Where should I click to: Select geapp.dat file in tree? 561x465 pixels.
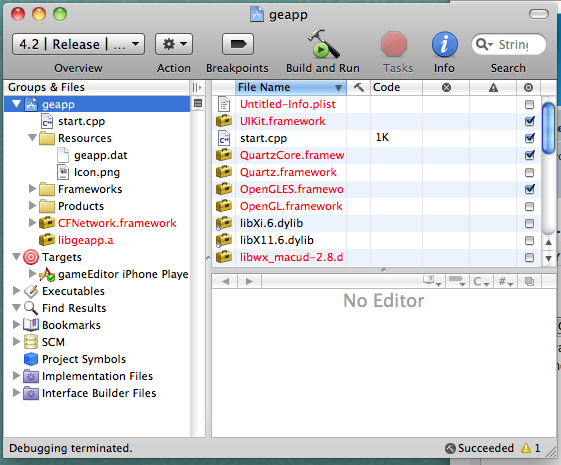101,155
